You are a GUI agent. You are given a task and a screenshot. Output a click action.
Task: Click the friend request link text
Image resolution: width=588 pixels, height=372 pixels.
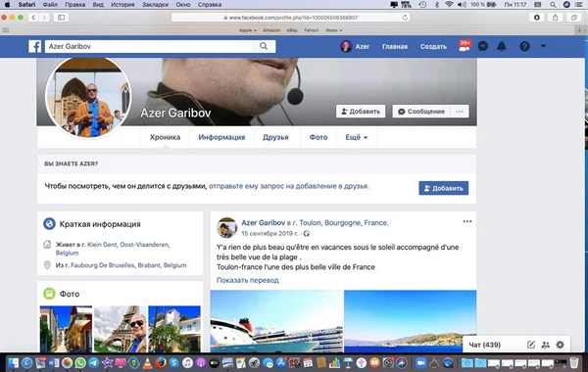point(289,186)
